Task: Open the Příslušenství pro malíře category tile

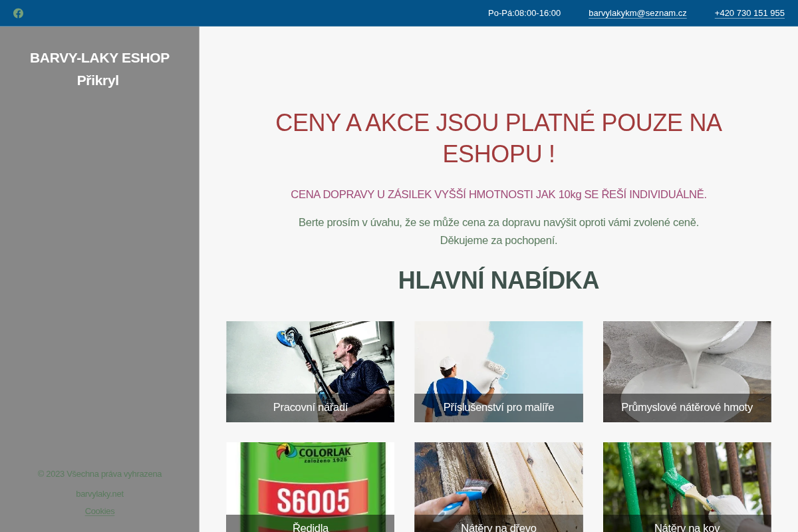Action: pos(498,372)
